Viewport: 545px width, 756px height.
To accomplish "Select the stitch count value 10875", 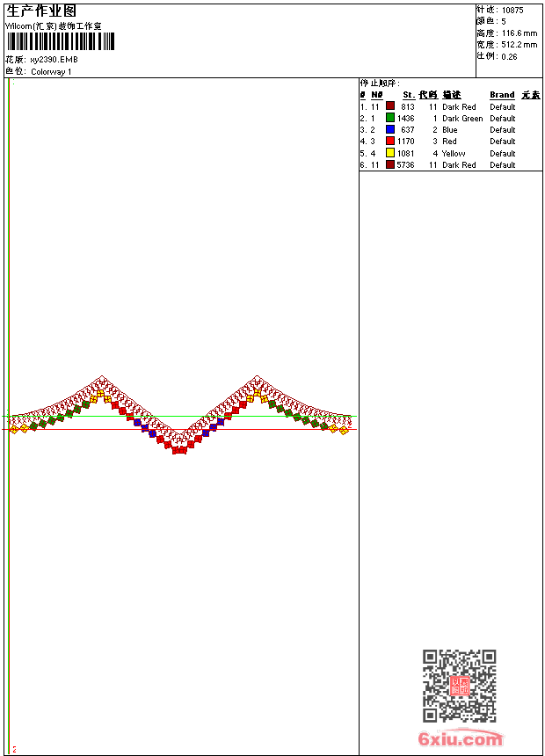I will pos(512,11).
